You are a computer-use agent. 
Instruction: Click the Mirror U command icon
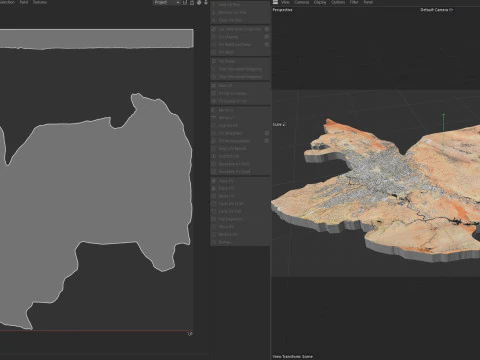pyautogui.click(x=214, y=110)
